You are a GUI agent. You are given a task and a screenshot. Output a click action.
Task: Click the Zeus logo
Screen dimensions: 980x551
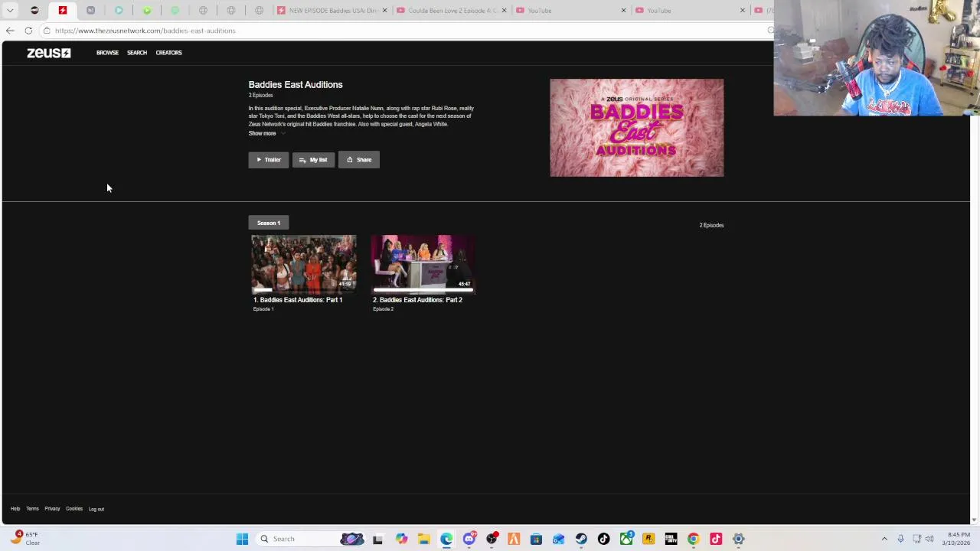click(x=49, y=53)
